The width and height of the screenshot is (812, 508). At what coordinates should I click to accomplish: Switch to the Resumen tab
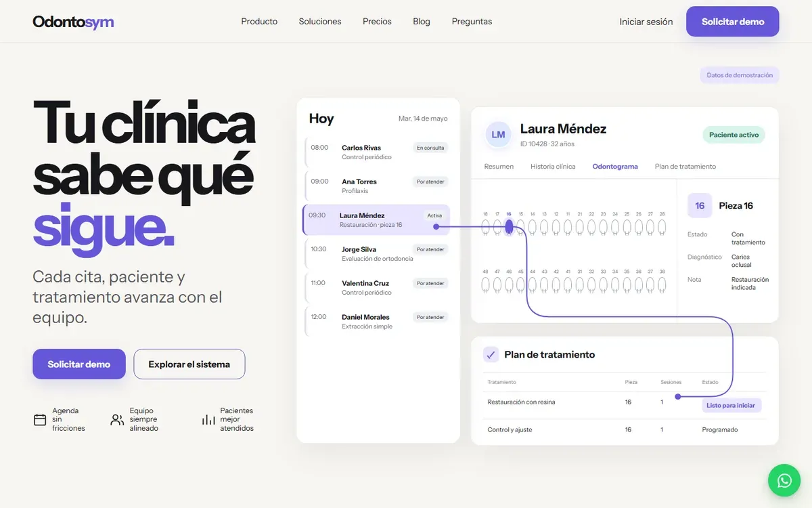[499, 167]
